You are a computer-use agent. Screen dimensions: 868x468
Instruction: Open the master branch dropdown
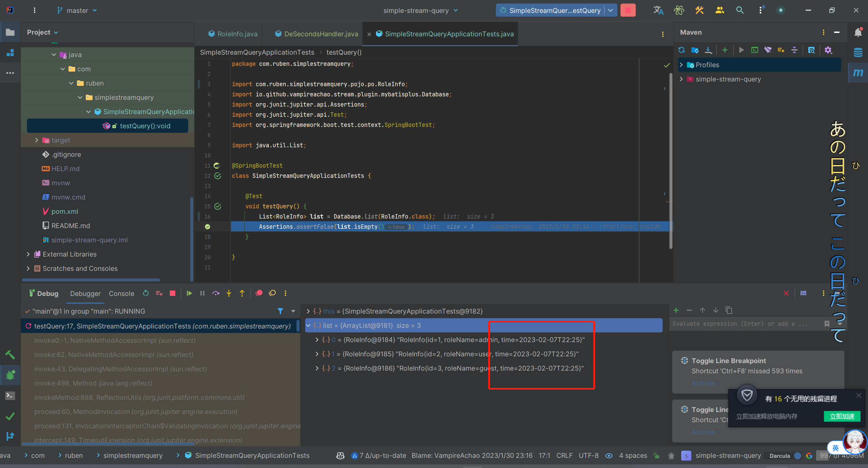77,11
